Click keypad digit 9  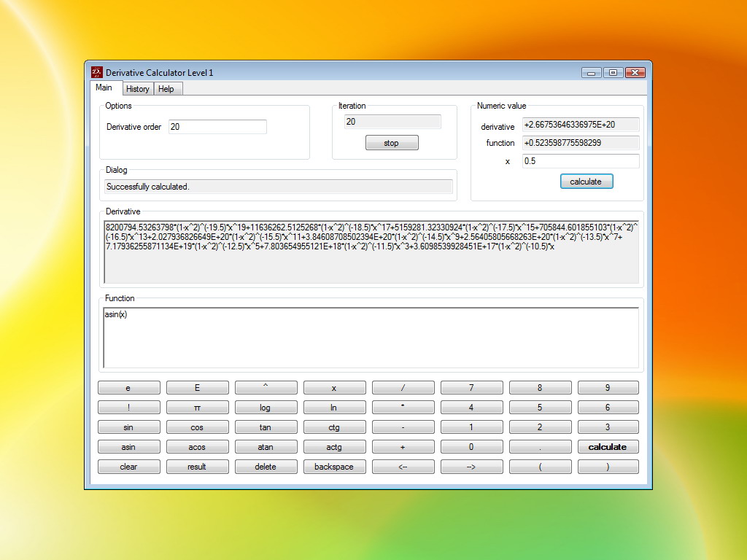pyautogui.click(x=608, y=388)
